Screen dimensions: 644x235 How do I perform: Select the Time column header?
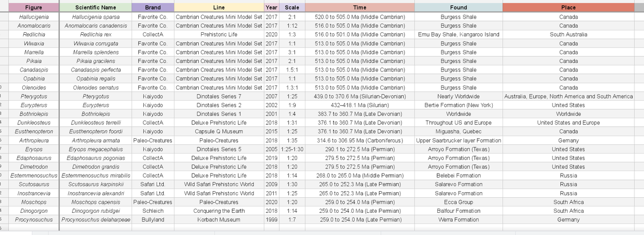(x=360, y=8)
